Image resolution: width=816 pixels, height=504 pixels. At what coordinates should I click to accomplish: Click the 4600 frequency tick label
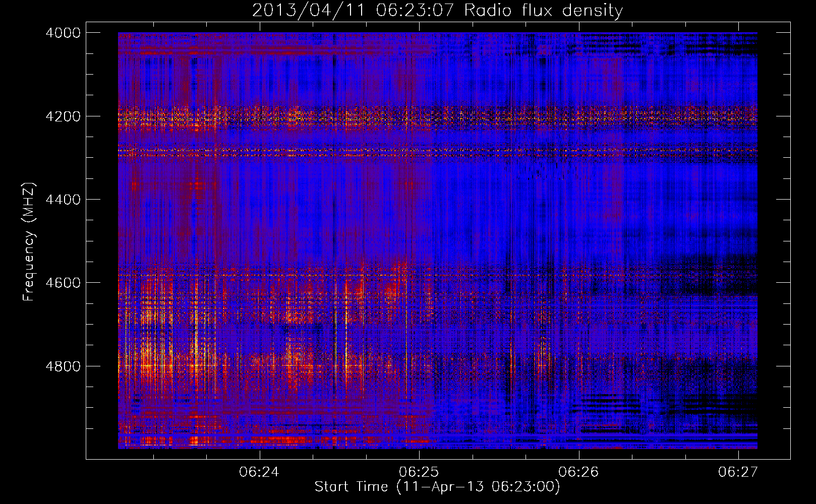[63, 283]
